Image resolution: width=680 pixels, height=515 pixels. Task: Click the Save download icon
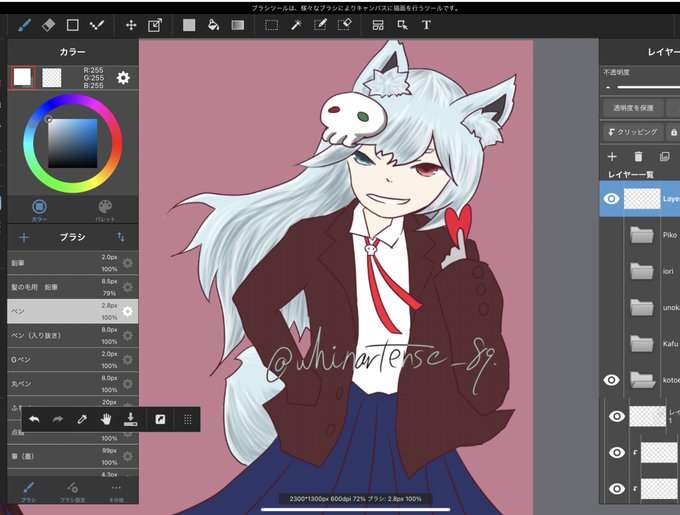point(131,419)
